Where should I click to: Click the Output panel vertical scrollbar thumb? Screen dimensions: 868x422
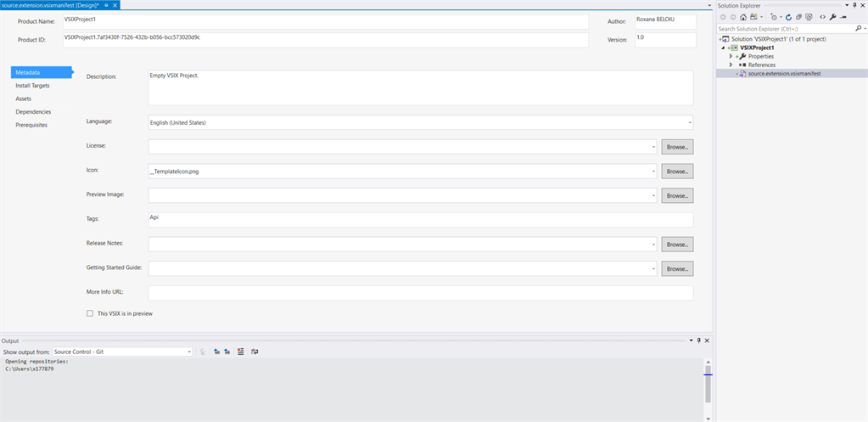[x=708, y=384]
